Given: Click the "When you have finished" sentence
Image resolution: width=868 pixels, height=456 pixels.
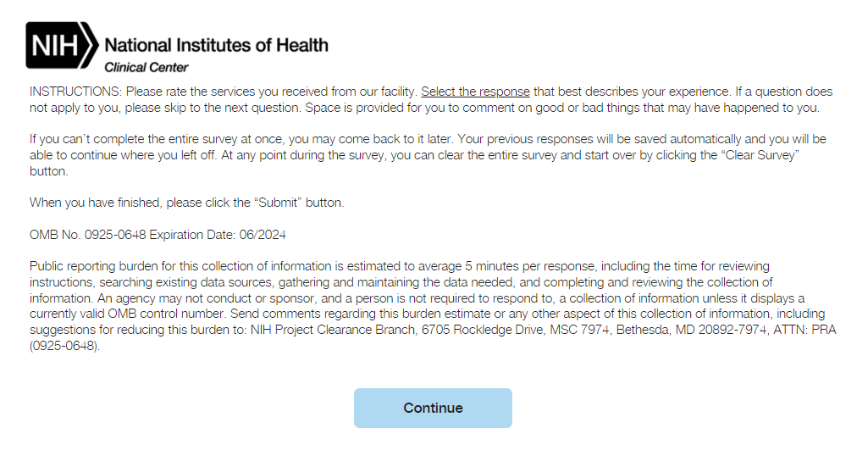Looking at the screenshot, I should point(94,203).
